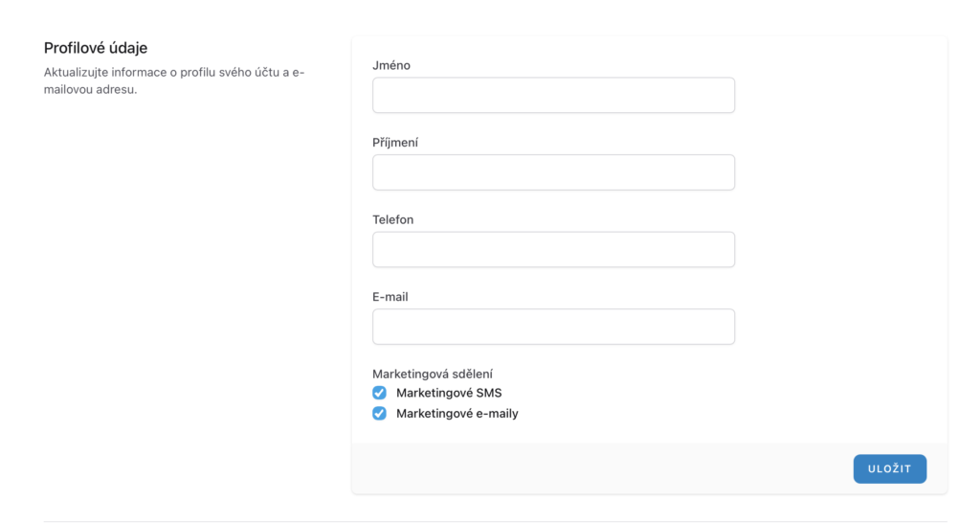This screenshot has height=523, width=980.
Task: Click the profile description text under heading
Action: (172, 80)
